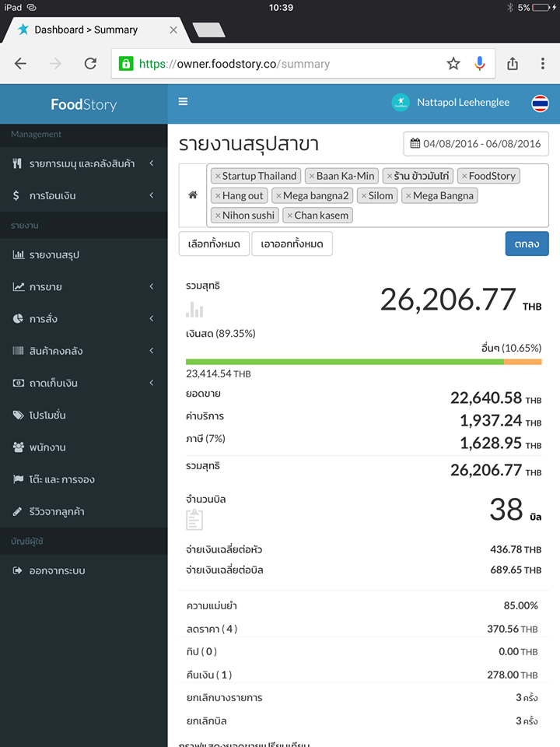Click pencil icon next to รีวิวจากลูกค้า
The image size is (560, 747).
18,512
